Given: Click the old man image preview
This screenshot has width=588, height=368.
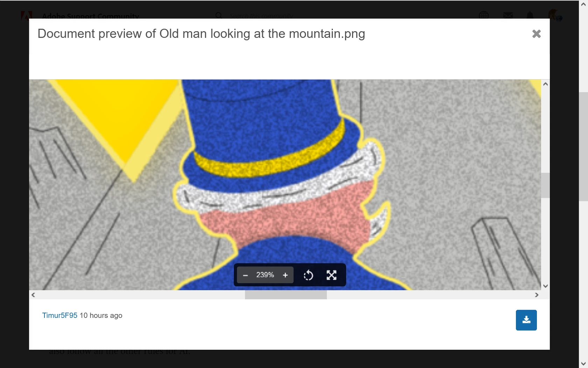Looking at the screenshot, I should click(285, 185).
